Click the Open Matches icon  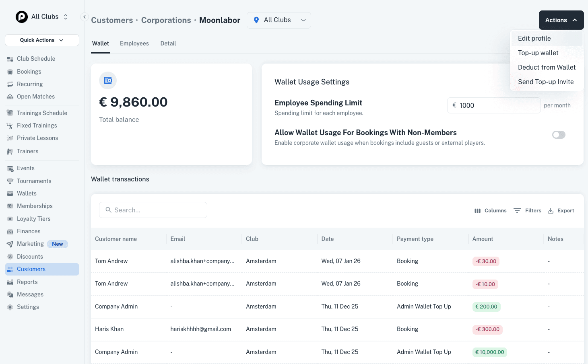coord(10,97)
